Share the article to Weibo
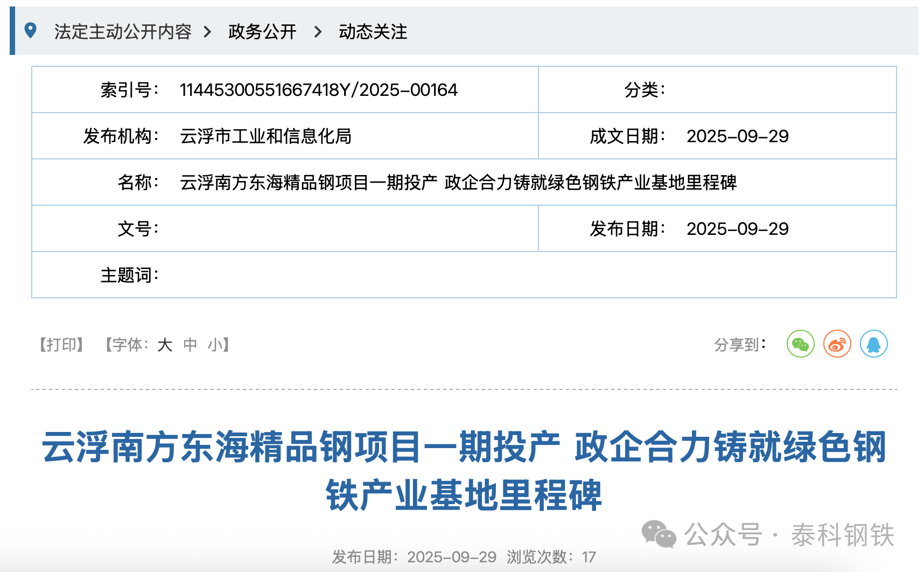This screenshot has width=924, height=572. (x=837, y=344)
